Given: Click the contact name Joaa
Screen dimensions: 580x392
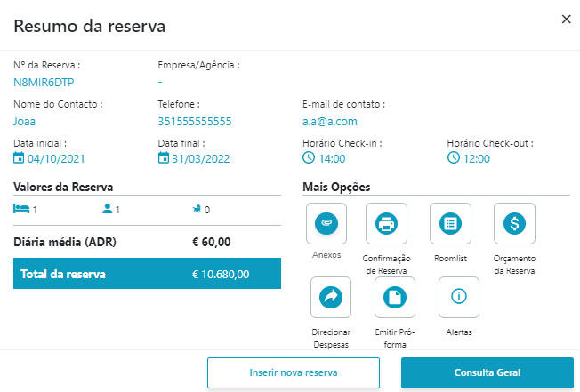Looking at the screenshot, I should click(25, 121).
